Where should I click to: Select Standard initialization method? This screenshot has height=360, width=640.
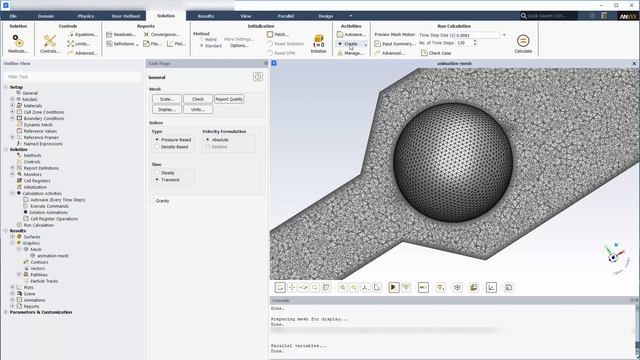coord(211,46)
